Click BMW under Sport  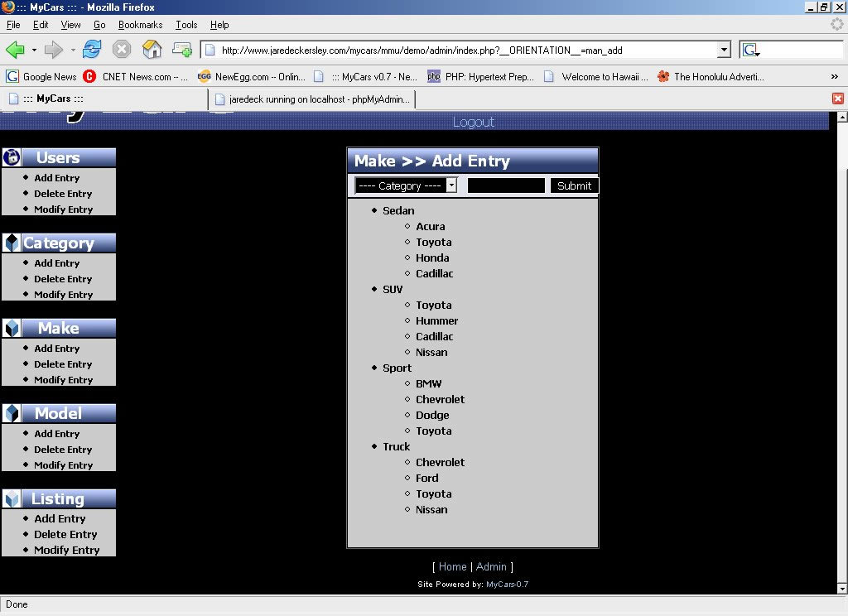coord(428,384)
